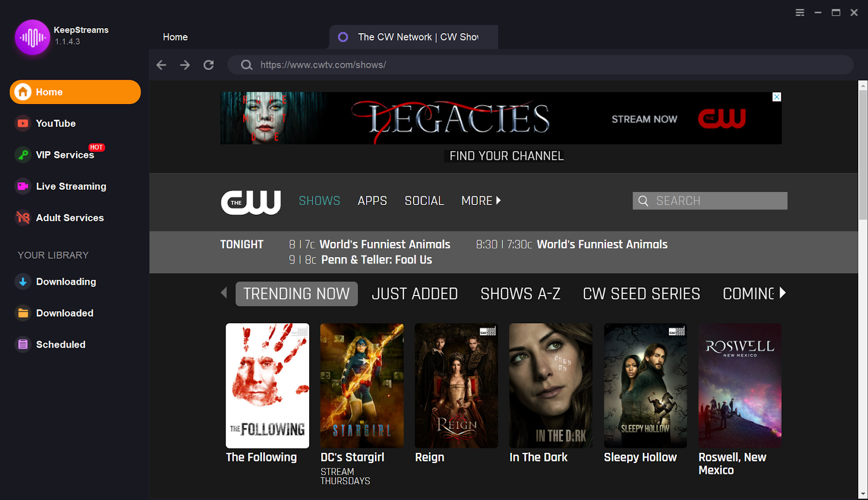This screenshot has width=868, height=500.
Task: Select The CW Network tab
Action: point(413,37)
